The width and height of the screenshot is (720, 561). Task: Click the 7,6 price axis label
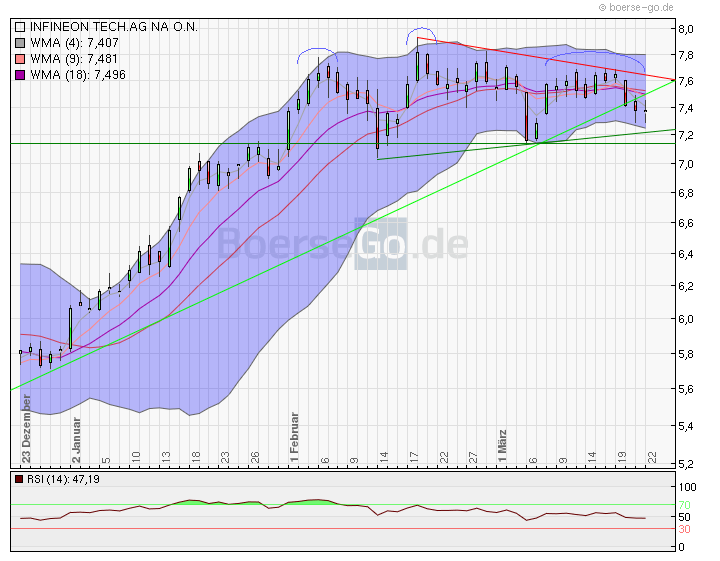(x=686, y=82)
